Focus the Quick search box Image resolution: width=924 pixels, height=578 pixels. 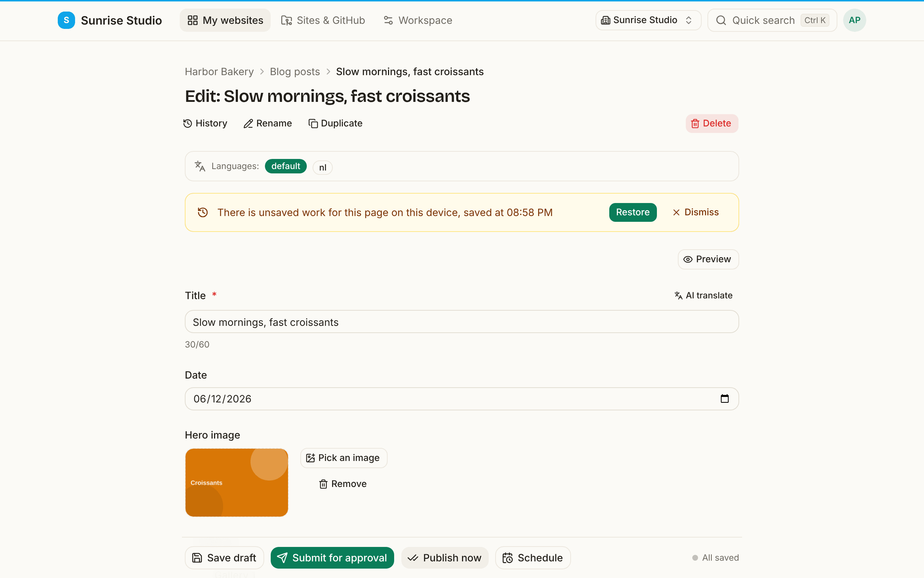772,20
